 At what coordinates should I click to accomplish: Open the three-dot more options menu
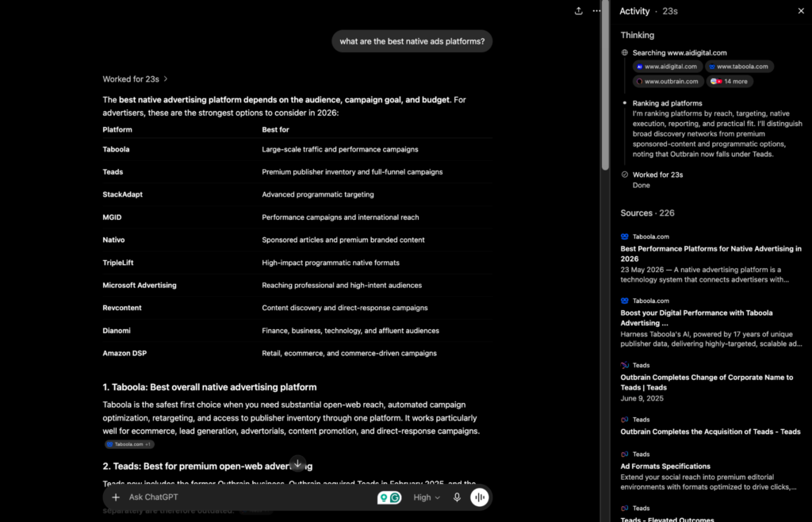596,11
